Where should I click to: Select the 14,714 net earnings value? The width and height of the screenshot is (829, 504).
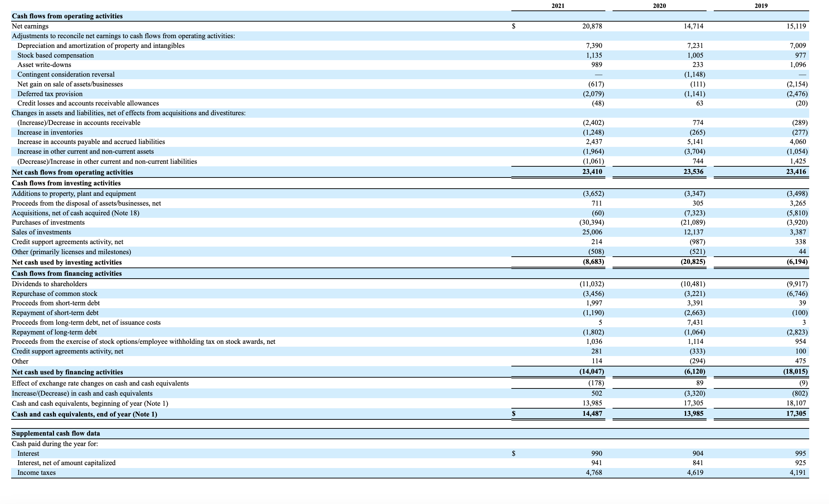693,26
